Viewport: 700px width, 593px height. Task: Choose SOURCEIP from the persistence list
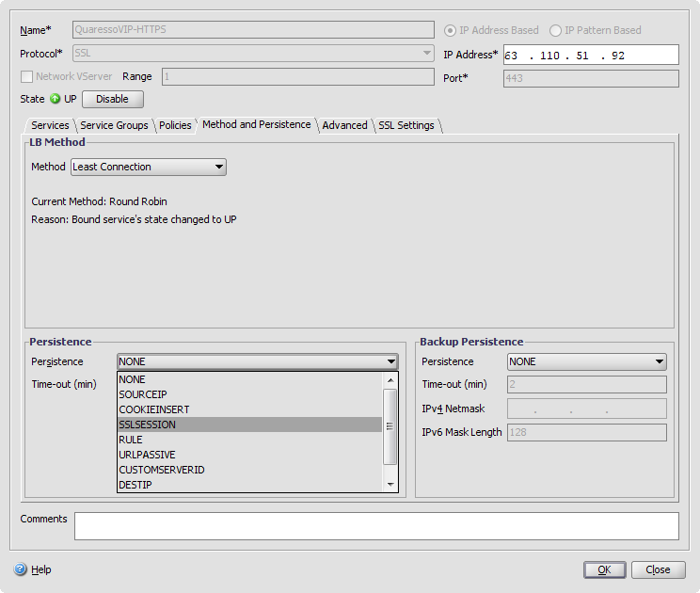tap(143, 394)
